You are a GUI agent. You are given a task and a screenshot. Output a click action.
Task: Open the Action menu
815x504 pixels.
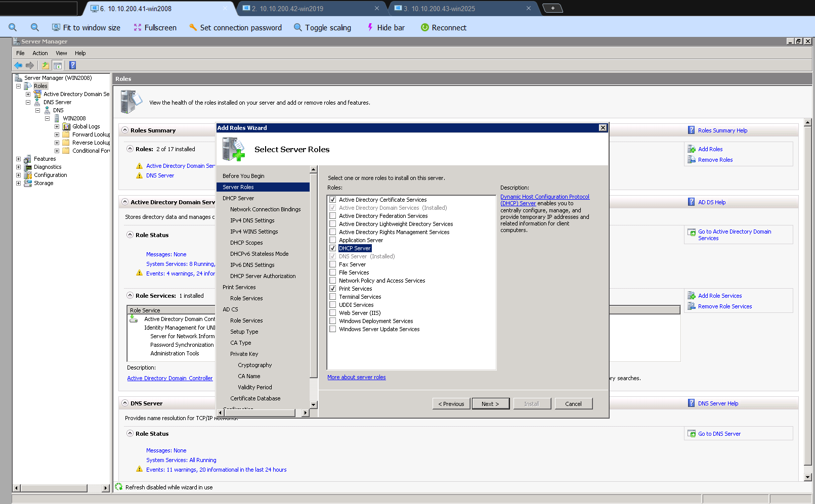click(40, 53)
